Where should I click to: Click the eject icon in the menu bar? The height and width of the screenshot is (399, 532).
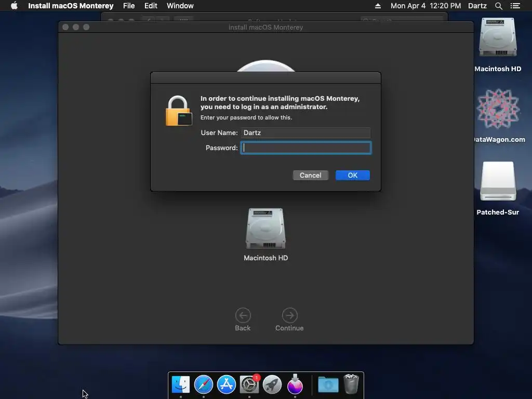click(x=378, y=6)
